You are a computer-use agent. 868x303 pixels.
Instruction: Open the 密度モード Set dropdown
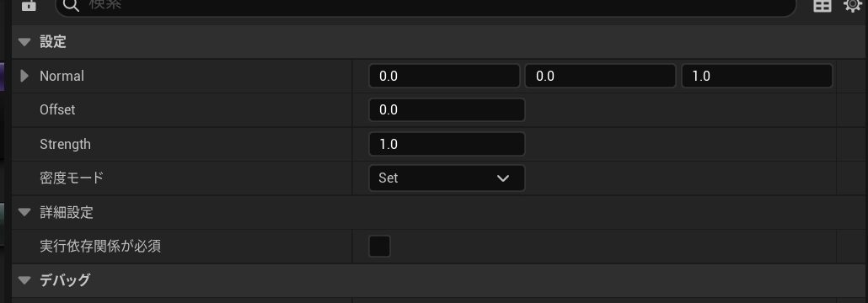coord(447,178)
